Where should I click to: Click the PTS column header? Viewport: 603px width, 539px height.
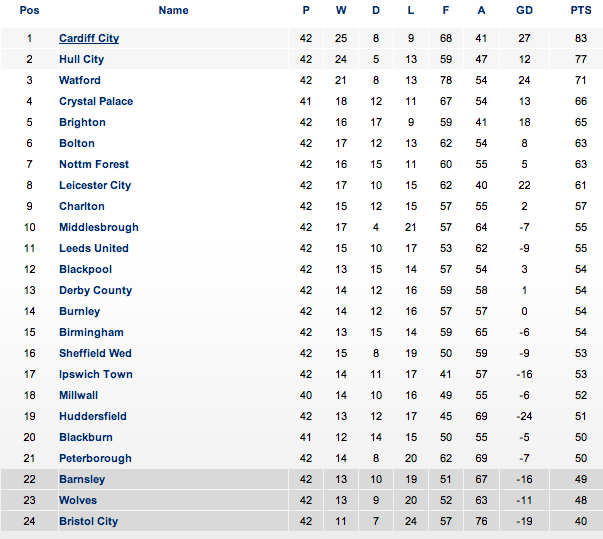(580, 10)
